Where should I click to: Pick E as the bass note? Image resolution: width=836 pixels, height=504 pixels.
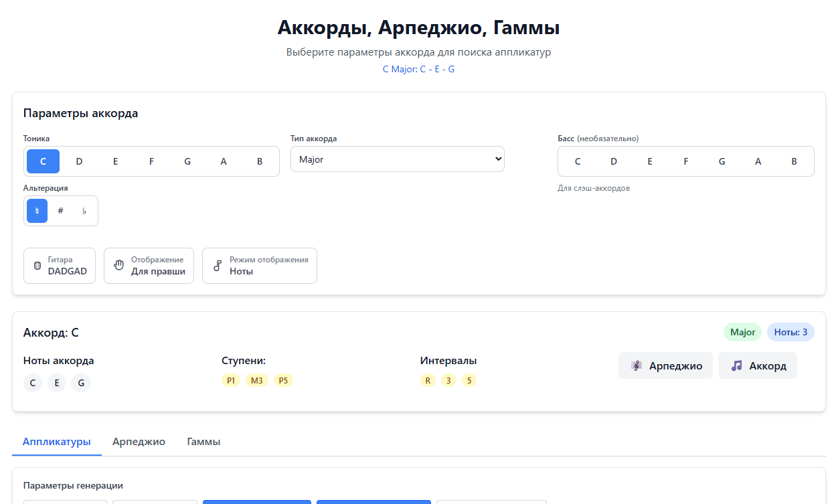tap(650, 161)
